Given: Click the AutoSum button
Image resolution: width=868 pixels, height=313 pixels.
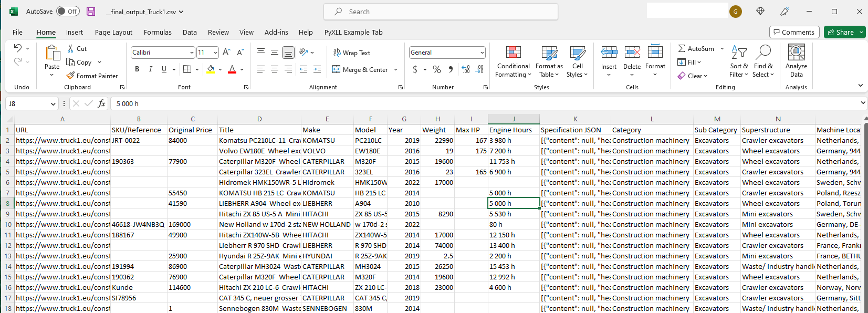Looking at the screenshot, I should click(x=696, y=48).
